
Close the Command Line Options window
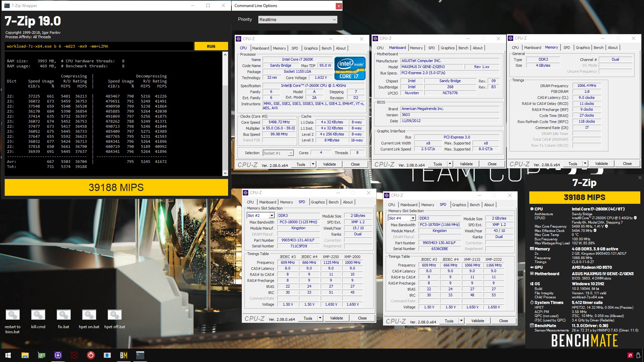pyautogui.click(x=339, y=6)
